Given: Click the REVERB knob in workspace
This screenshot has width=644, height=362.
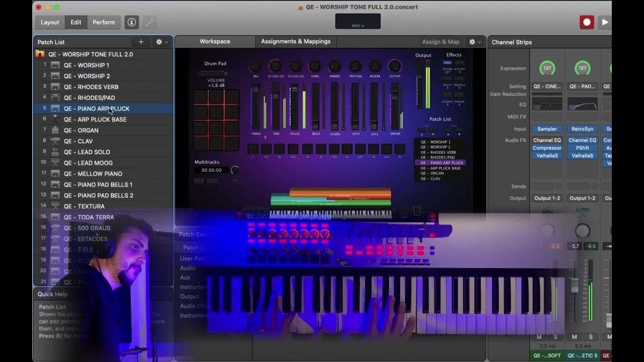Looking at the screenshot, I should [375, 66].
